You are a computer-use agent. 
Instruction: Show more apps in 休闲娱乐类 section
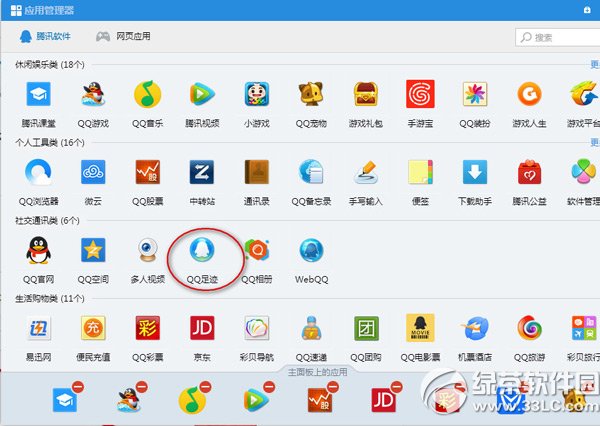click(x=594, y=63)
